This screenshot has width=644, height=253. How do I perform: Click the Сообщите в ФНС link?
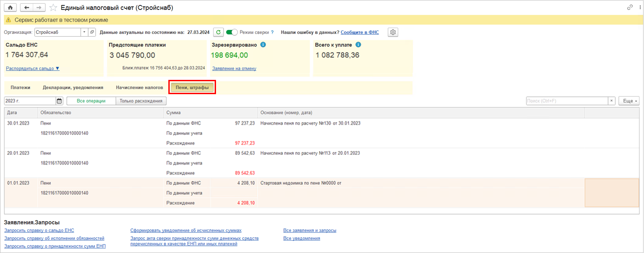coord(360,32)
